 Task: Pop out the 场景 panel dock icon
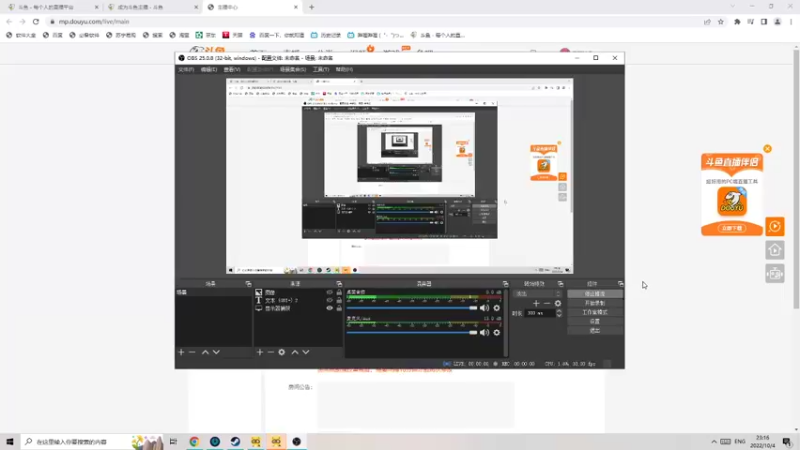coord(248,284)
